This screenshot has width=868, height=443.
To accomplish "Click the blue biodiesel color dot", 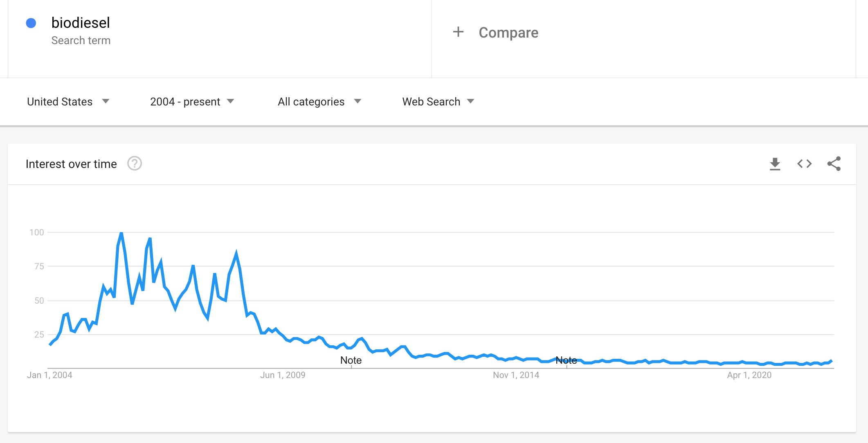I will [31, 23].
